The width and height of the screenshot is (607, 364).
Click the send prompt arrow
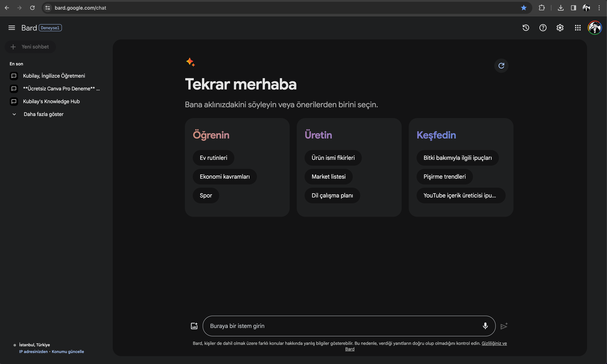[x=504, y=326]
